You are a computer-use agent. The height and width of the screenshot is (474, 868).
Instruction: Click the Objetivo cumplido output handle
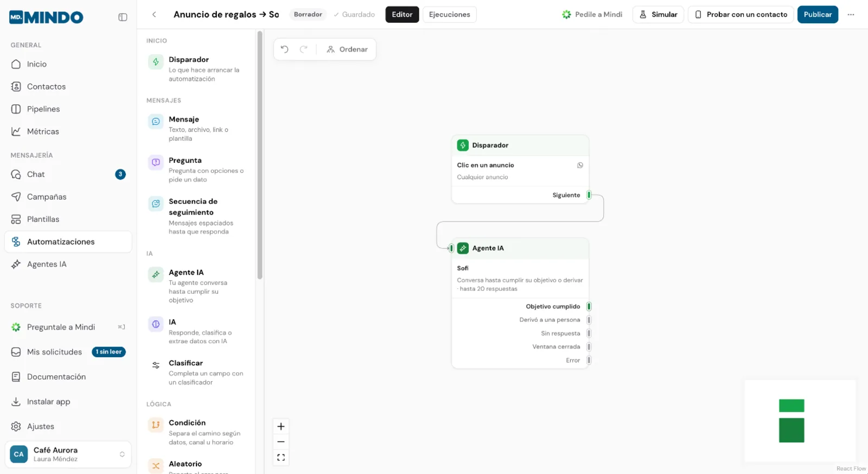click(x=589, y=307)
